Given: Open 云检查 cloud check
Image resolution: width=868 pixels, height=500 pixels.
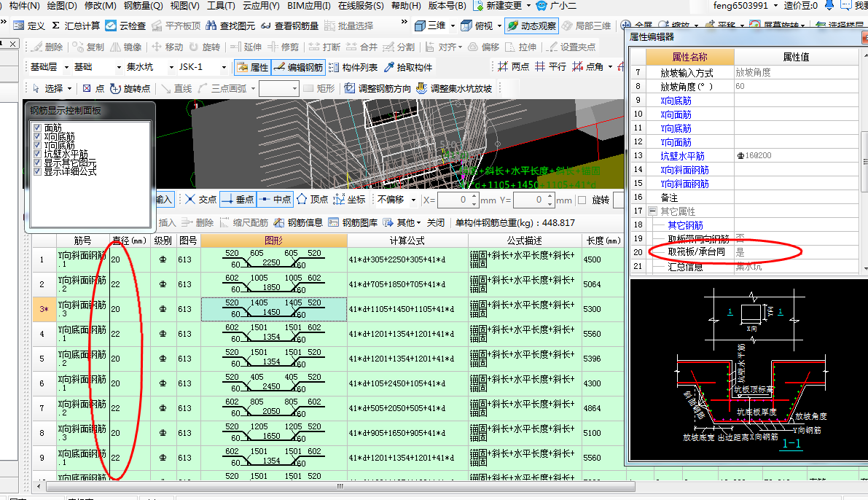Looking at the screenshot, I should click(125, 26).
